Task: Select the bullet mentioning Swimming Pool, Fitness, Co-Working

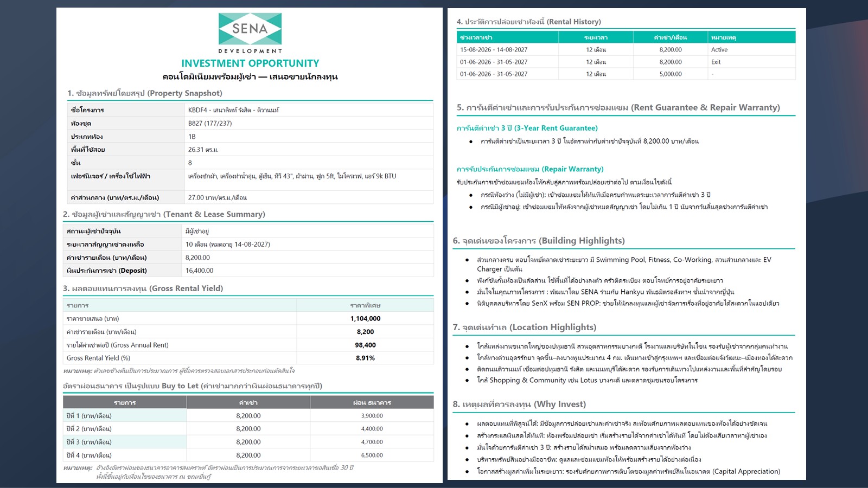Action: click(624, 264)
